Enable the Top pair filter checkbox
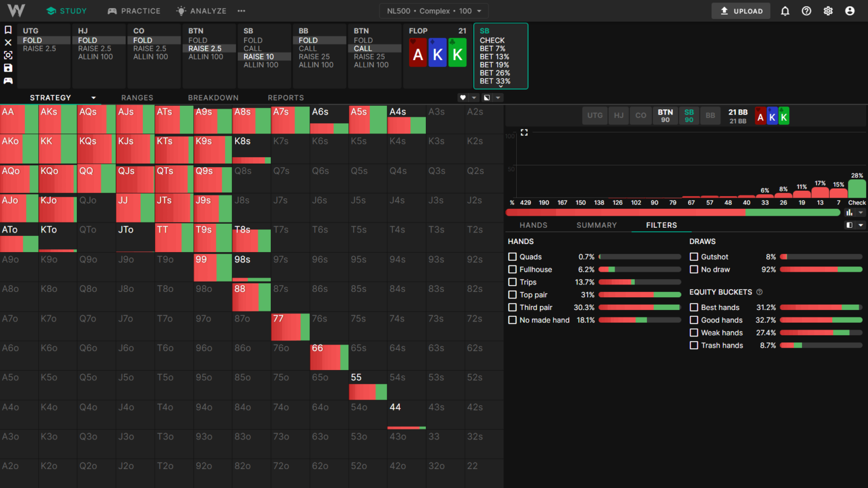Viewport: 868px width, 488px height. [x=512, y=295]
